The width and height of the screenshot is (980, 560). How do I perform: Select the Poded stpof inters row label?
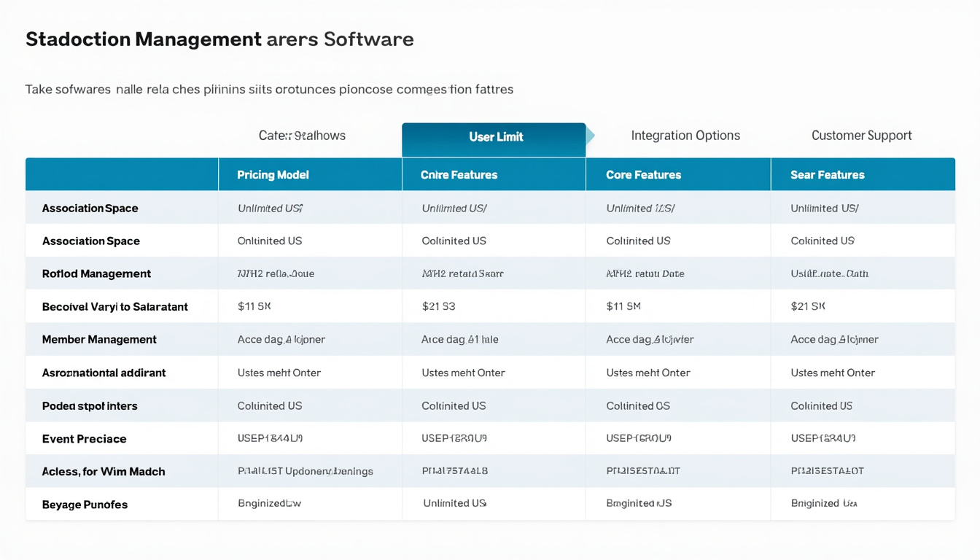[x=90, y=406]
